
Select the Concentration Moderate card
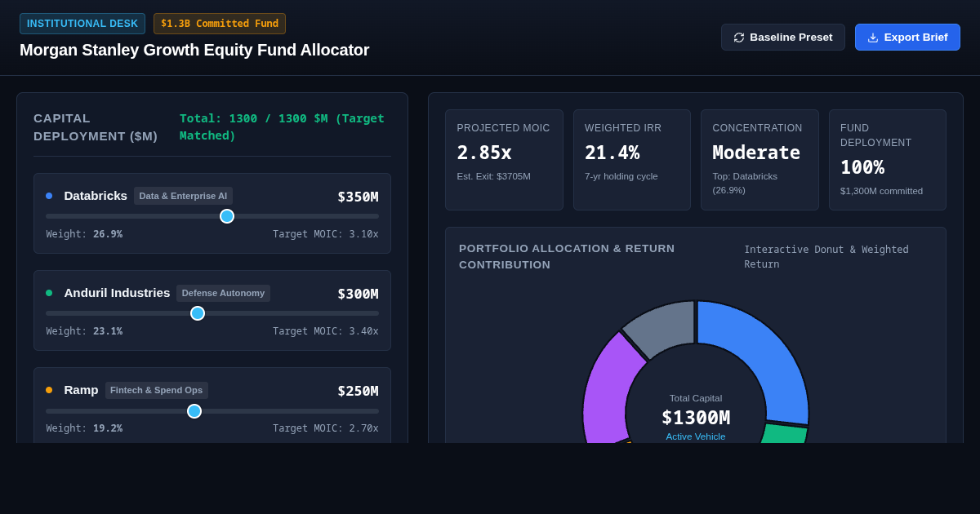pyautogui.click(x=759, y=160)
